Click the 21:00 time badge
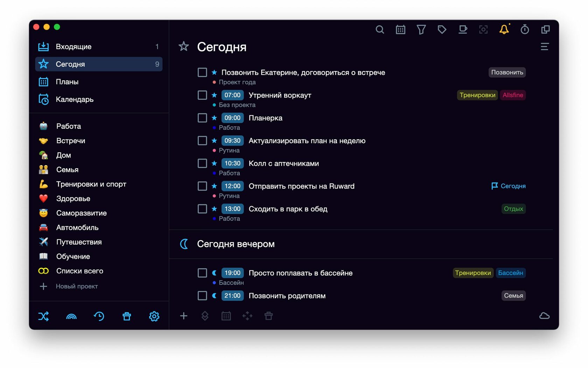588x368 pixels. [x=232, y=296]
